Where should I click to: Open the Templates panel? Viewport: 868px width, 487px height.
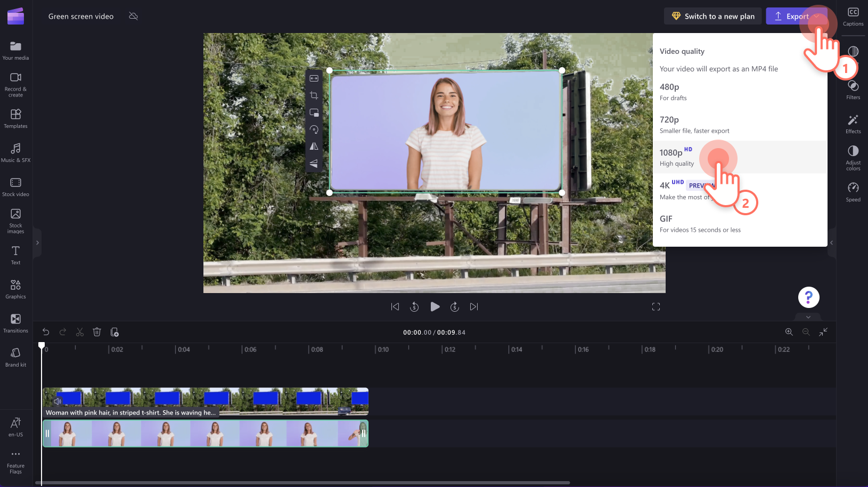[x=15, y=118]
